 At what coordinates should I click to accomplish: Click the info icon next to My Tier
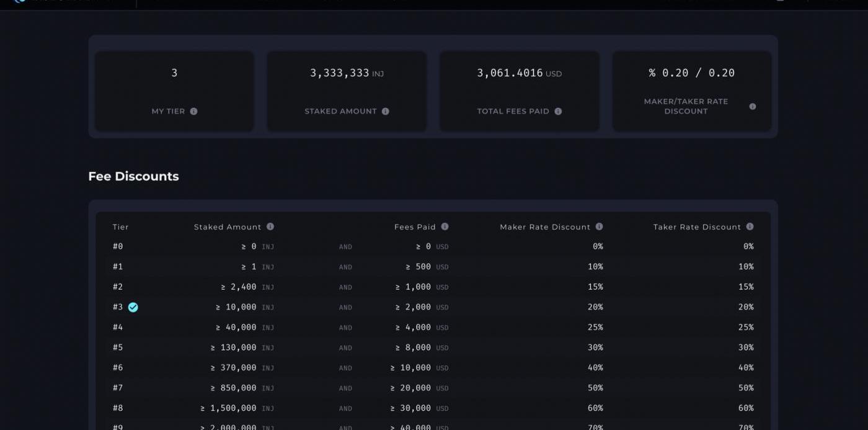tap(193, 111)
